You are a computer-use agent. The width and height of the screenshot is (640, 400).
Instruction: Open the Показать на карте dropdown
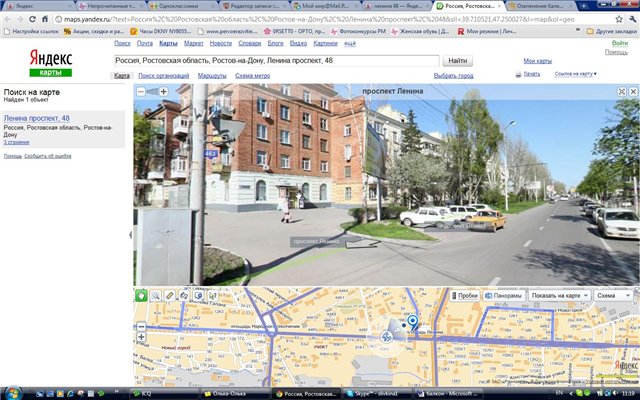click(560, 296)
